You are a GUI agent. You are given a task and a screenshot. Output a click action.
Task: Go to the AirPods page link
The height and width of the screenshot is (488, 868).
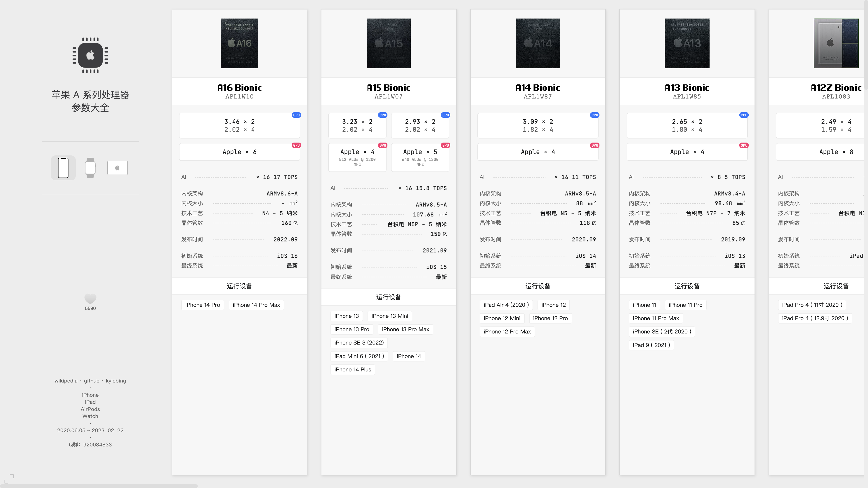pos(90,409)
